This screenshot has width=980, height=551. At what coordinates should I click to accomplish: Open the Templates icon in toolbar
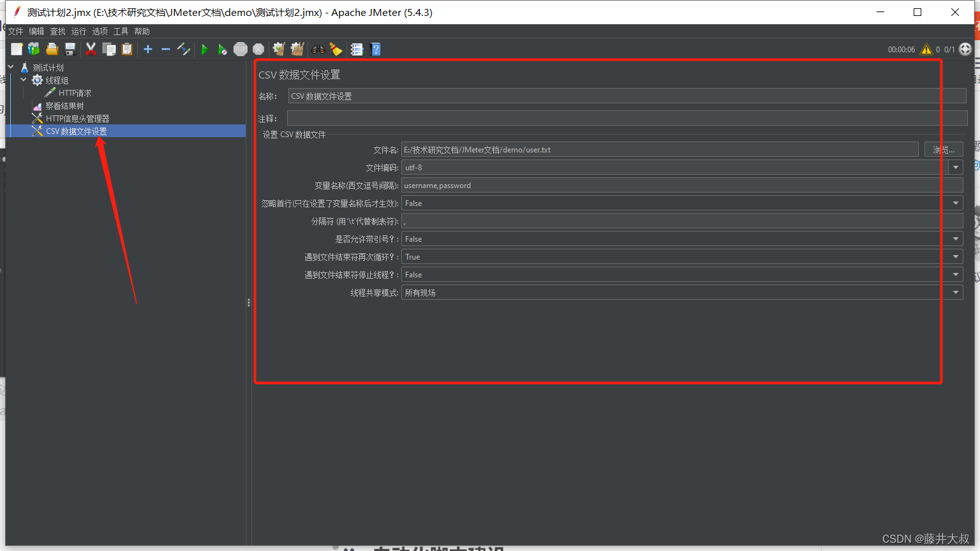coord(34,49)
